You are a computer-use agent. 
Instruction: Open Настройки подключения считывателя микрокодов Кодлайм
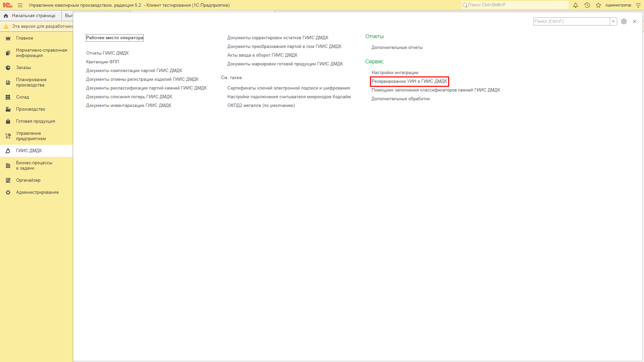click(x=289, y=97)
